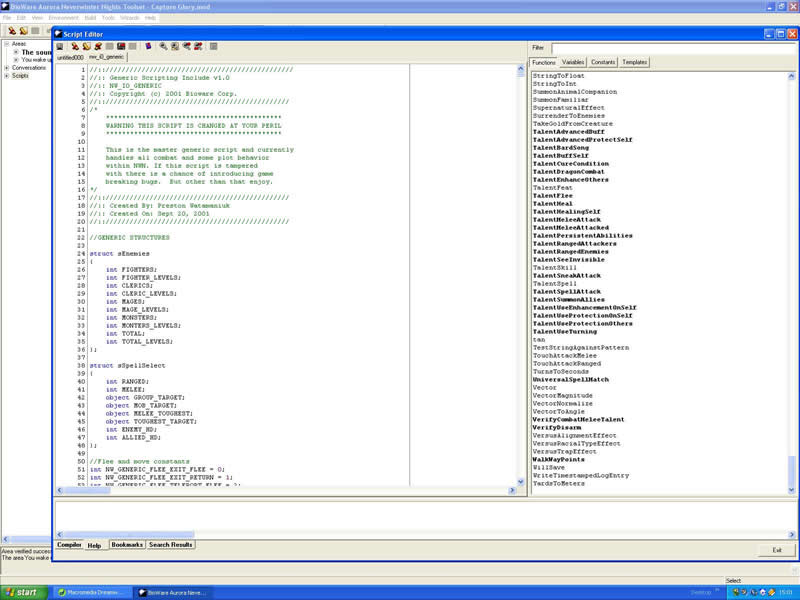Open the Variables tab
This screenshot has height=600, width=800.
pos(573,62)
